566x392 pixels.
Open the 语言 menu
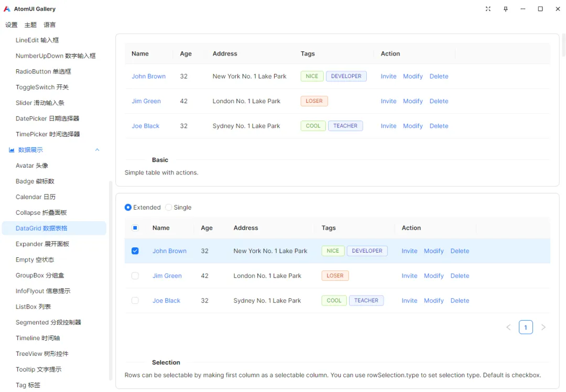(x=50, y=25)
